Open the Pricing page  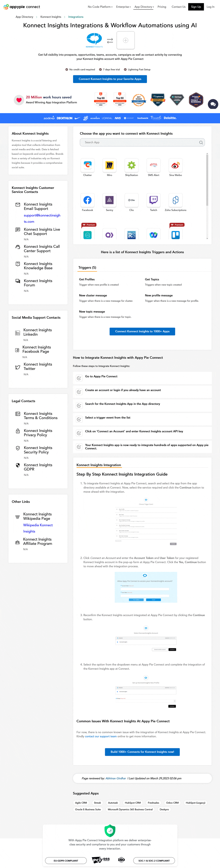(162, 7)
